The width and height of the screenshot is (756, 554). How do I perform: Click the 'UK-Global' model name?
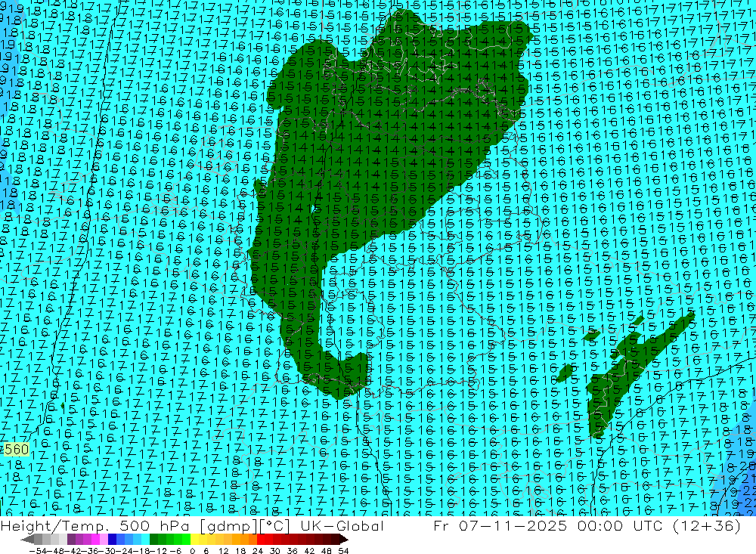tap(342, 525)
